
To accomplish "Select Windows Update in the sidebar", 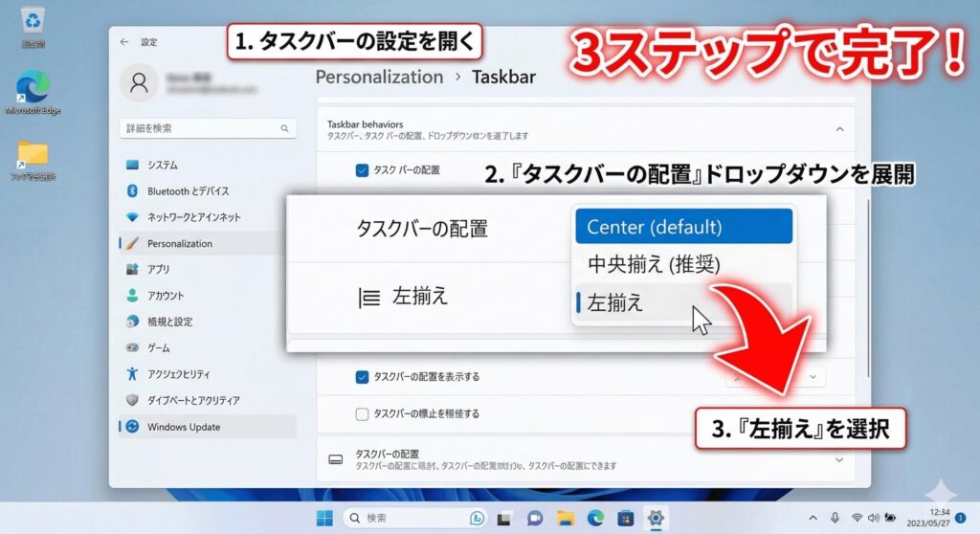I will pyautogui.click(x=184, y=427).
